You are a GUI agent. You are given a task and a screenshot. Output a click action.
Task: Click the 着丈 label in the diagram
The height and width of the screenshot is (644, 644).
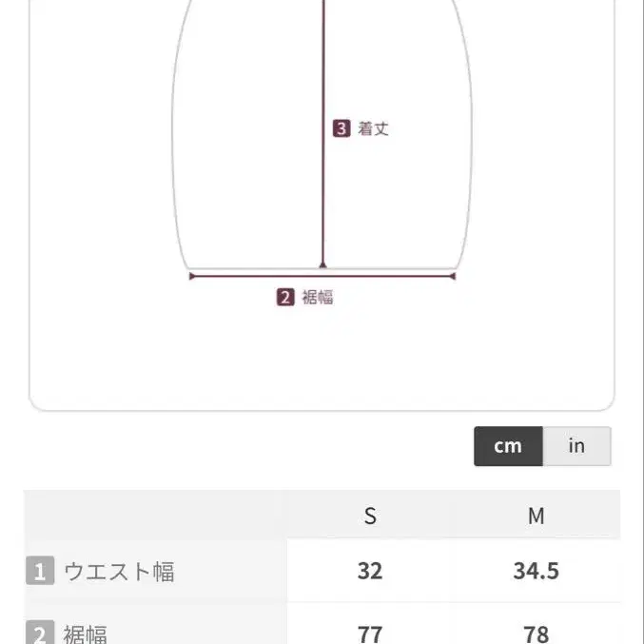pyautogui.click(x=373, y=128)
